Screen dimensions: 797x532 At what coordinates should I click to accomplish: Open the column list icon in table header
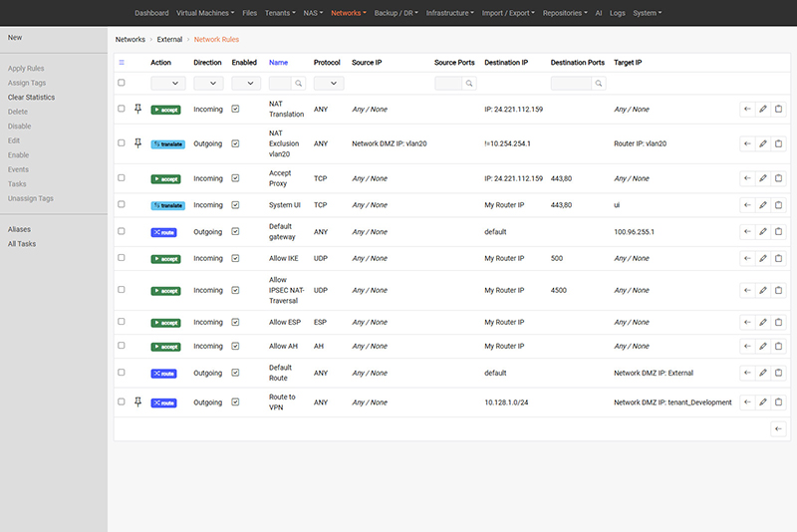pos(122,63)
